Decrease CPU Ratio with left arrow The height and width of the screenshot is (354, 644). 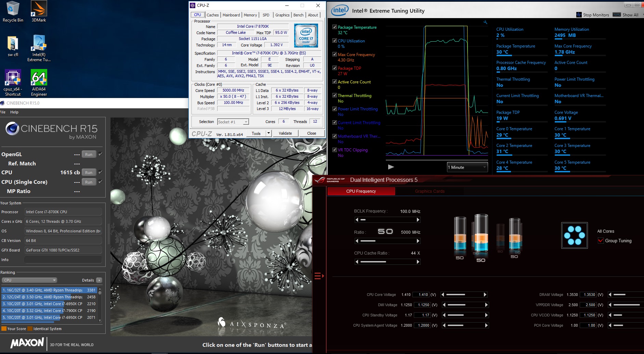(357, 241)
